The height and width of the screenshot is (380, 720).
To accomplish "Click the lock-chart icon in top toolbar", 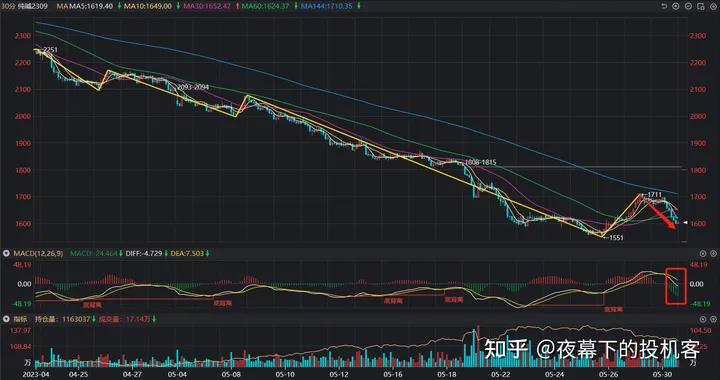I will 700,6.
